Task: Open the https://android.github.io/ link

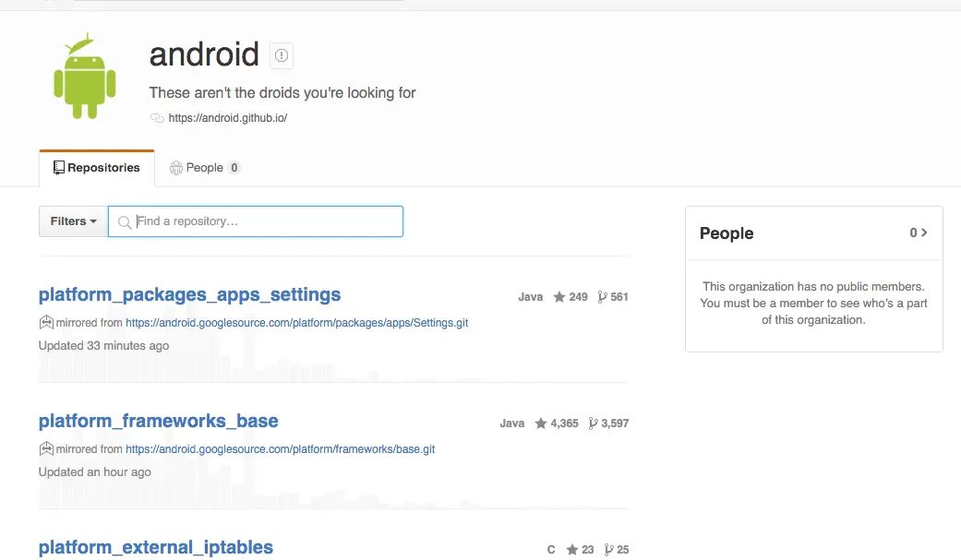Action: pos(228,118)
